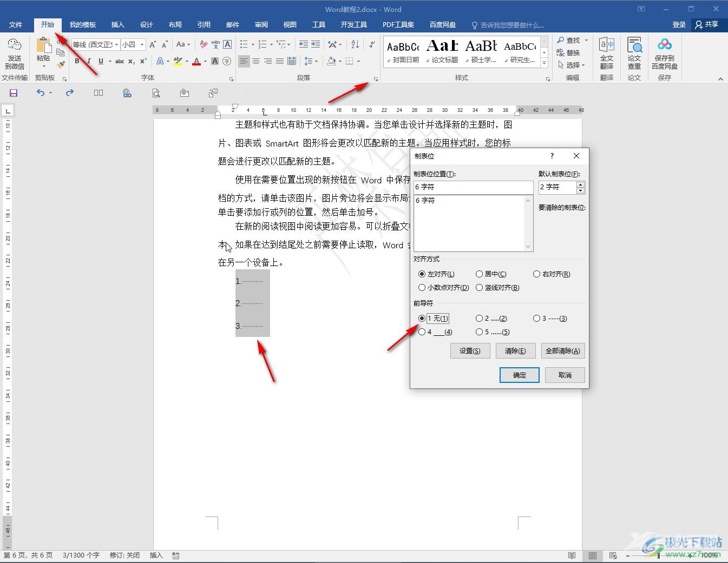
Task: Select the Format Painter brush
Action: tap(61, 64)
